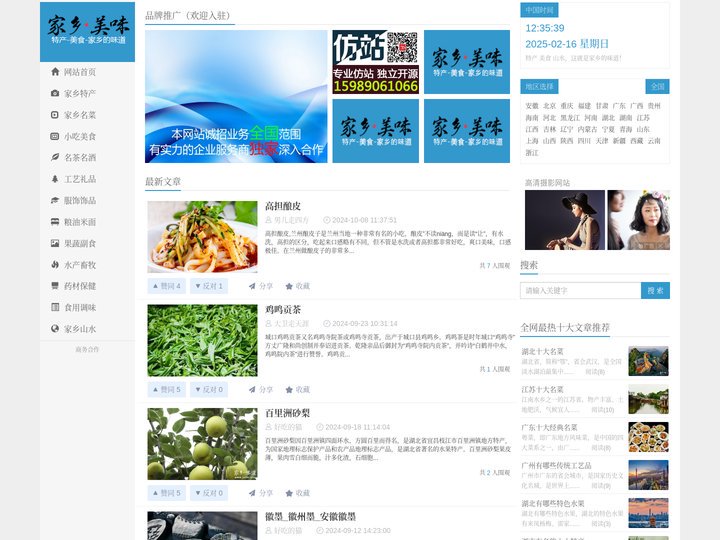Screen dimensions: 720x540
Task: Click the 商务合作 link under the sidebar
Action: point(87,349)
